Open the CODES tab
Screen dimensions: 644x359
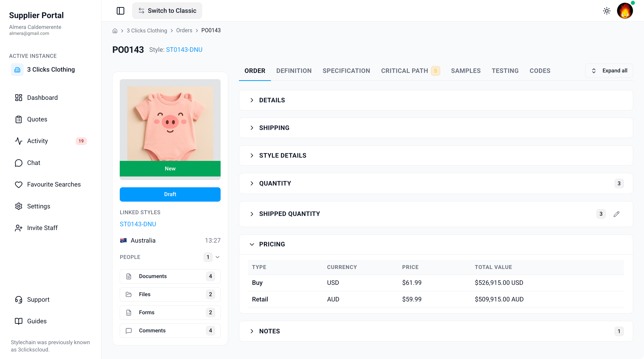point(540,71)
